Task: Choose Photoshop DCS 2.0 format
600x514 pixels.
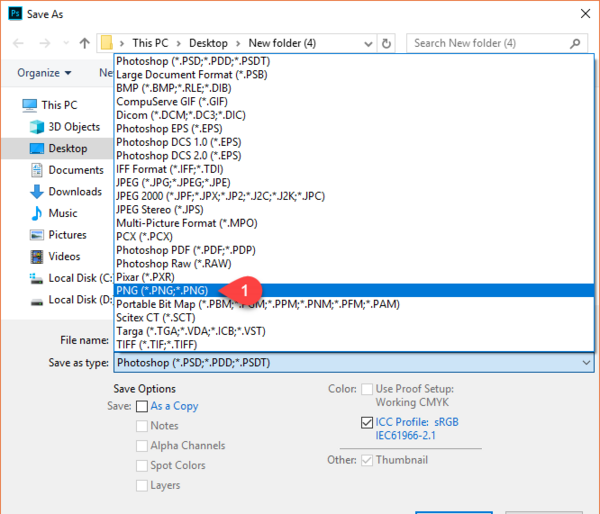Action: tap(354, 156)
